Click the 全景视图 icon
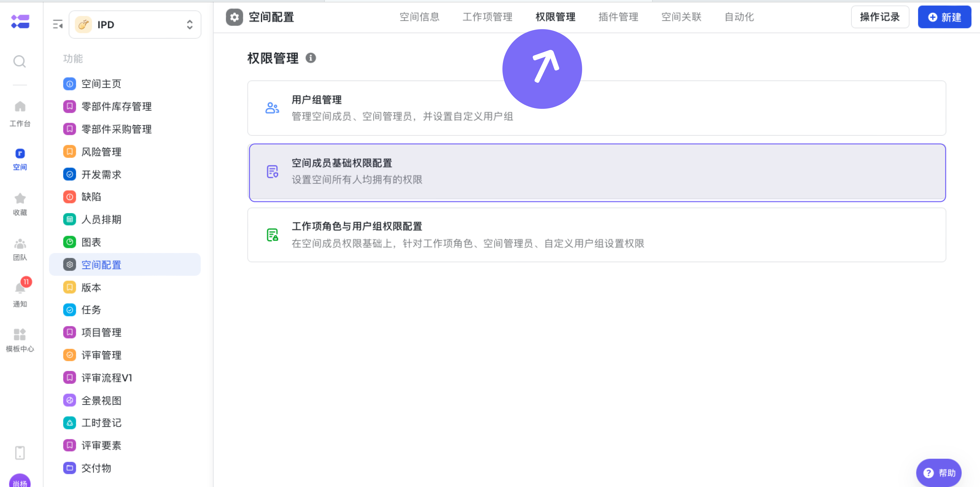 (x=70, y=400)
